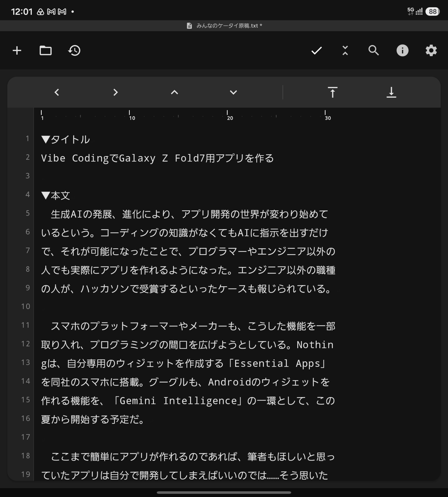Jump to top of document icon
Viewport: 448px width, 497px height.
pyautogui.click(x=333, y=92)
